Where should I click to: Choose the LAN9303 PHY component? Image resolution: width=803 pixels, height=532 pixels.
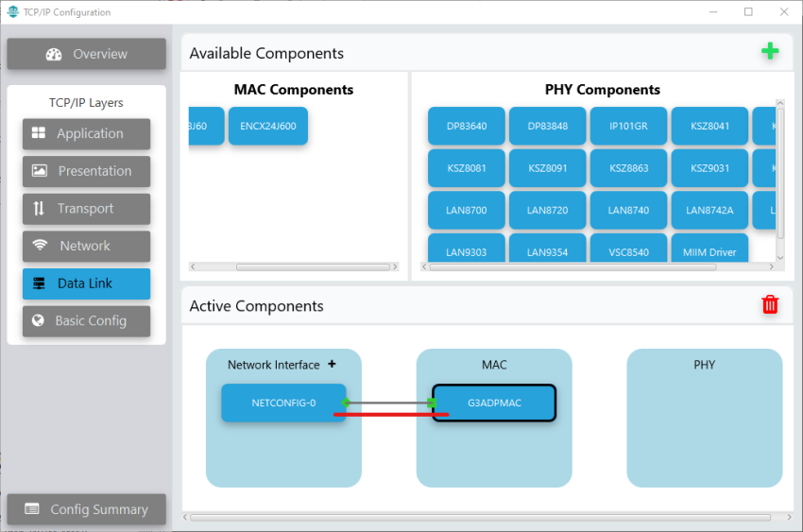[x=467, y=249]
